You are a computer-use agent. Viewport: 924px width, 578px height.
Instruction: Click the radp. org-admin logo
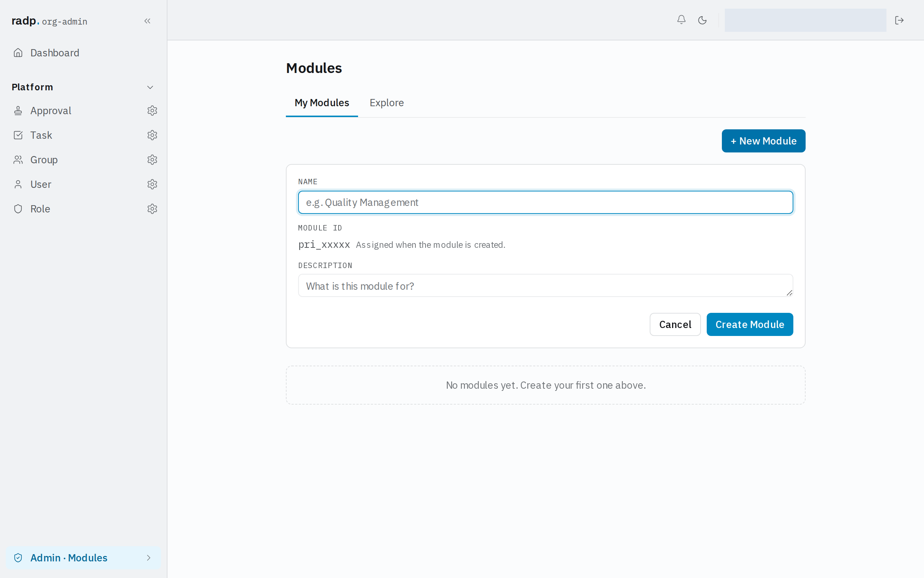pos(49,21)
